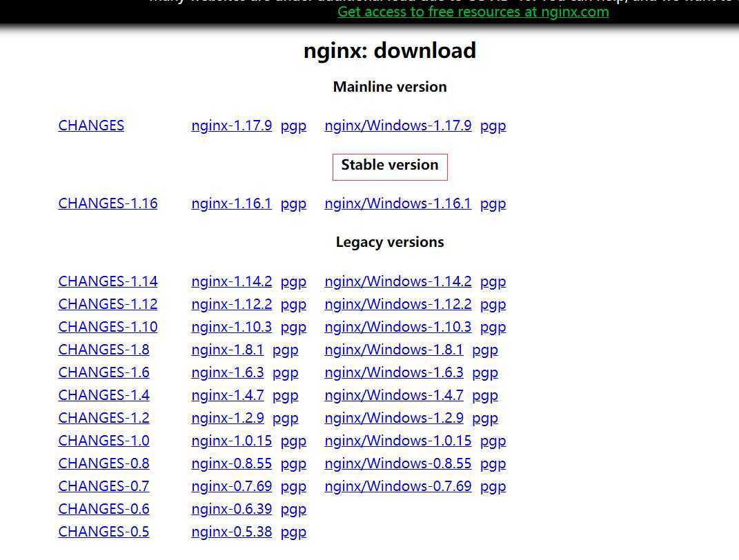This screenshot has width=739, height=560.
Task: Download the nginx-1.8.1 source archive
Action: [x=228, y=350]
